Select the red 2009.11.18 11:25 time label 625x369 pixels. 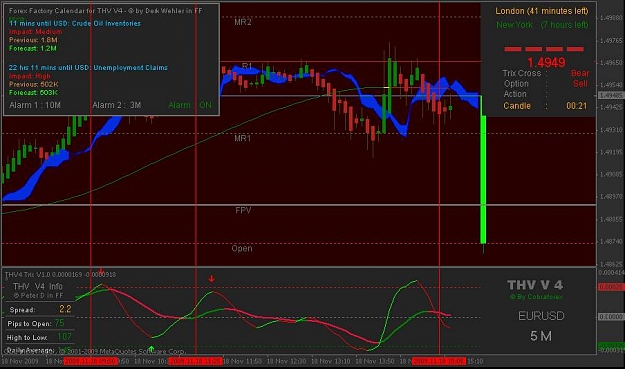point(195,361)
